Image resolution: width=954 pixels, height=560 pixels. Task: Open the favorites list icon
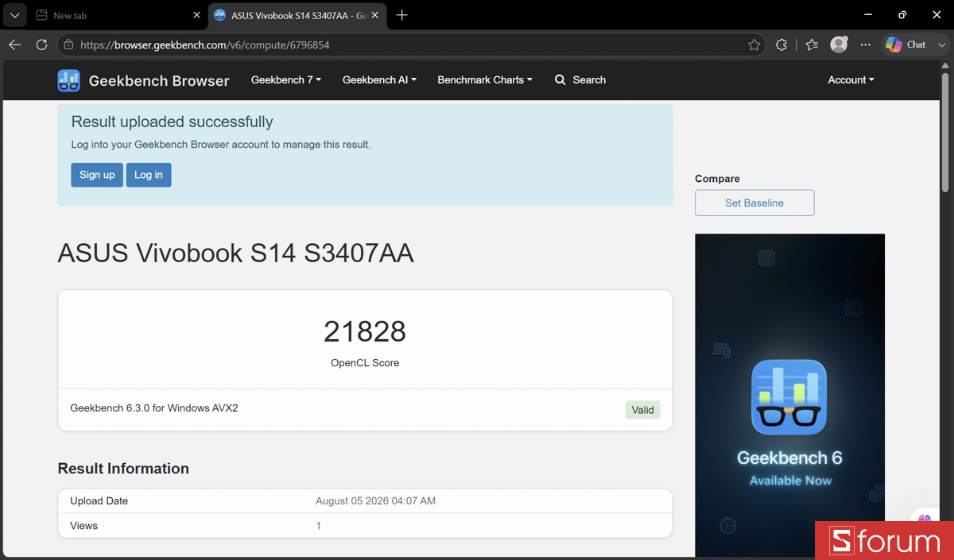tap(811, 45)
